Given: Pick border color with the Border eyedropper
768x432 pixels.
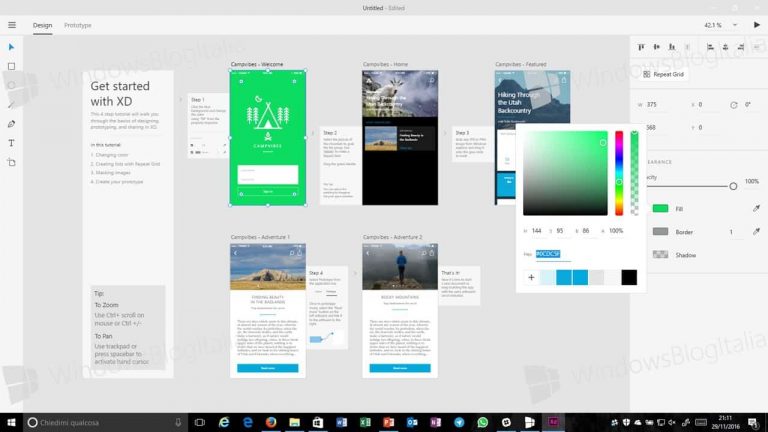Looking at the screenshot, I should [x=756, y=231].
